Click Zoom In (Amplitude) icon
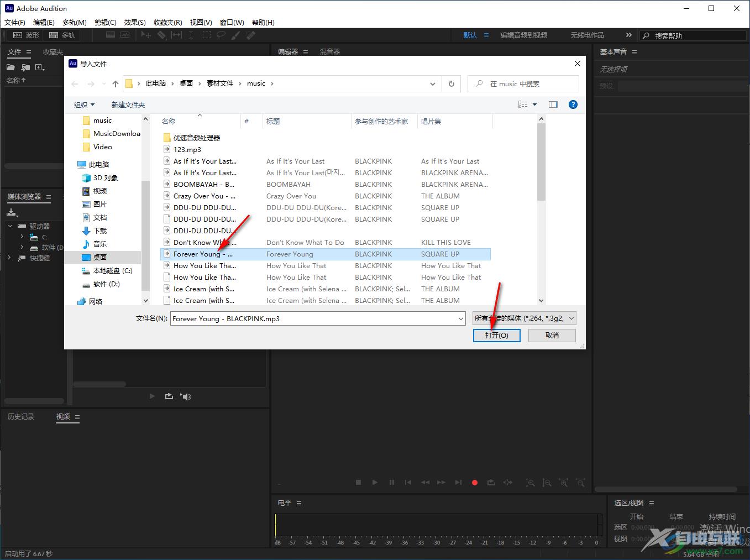Viewport: 750px width, 560px height. pos(531,483)
